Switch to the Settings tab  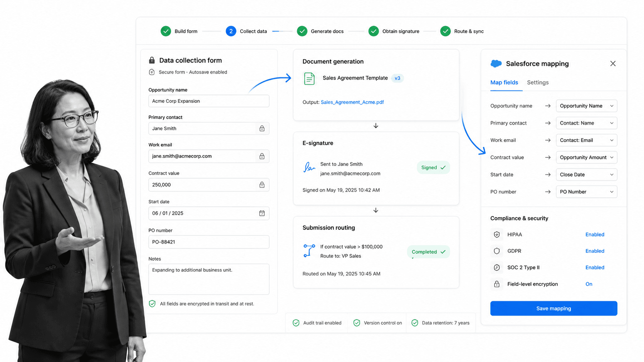[x=538, y=82]
